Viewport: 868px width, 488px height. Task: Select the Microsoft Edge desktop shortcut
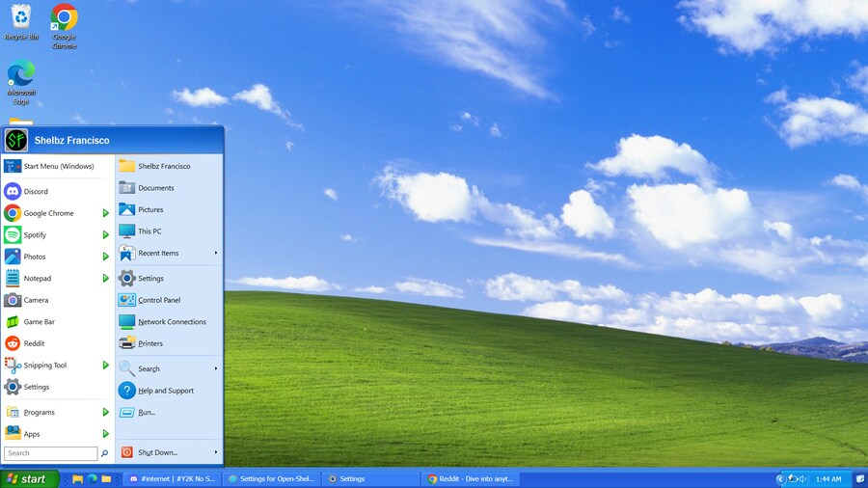(x=20, y=82)
